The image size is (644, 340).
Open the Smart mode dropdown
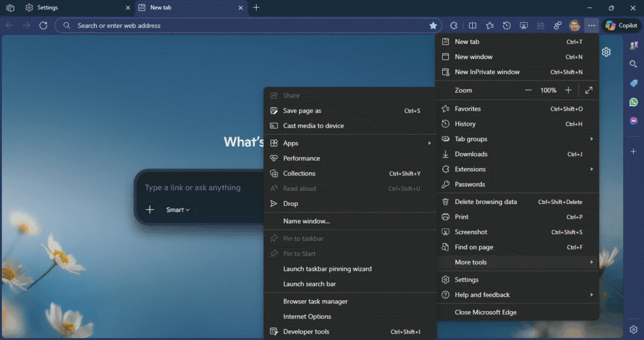[178, 210]
